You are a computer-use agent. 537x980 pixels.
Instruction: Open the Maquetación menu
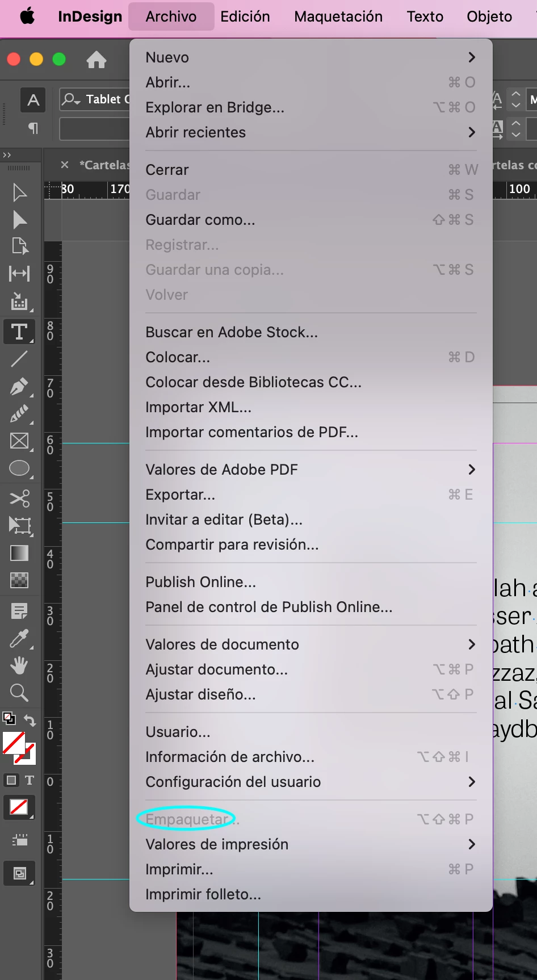(338, 16)
